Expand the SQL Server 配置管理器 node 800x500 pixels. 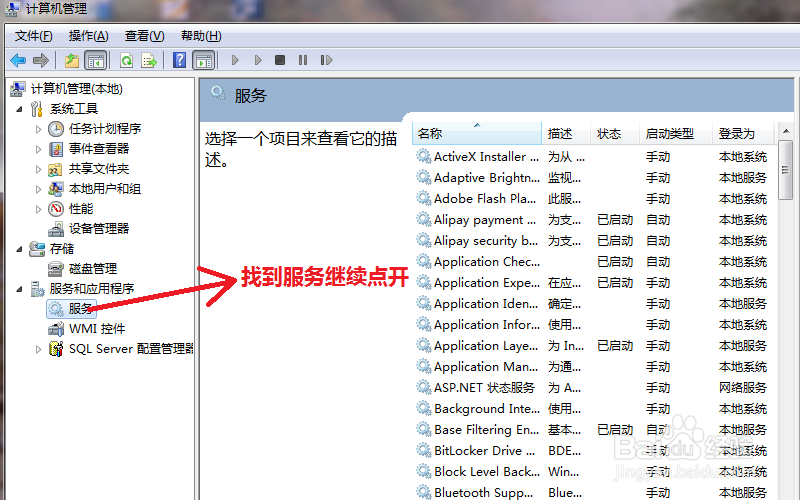[38, 349]
